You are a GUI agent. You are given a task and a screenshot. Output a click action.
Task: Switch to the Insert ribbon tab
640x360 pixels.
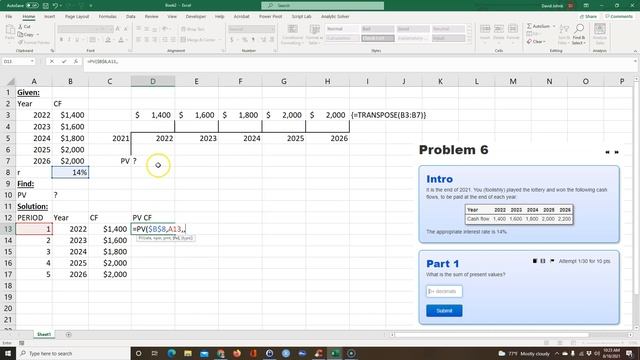point(49,17)
